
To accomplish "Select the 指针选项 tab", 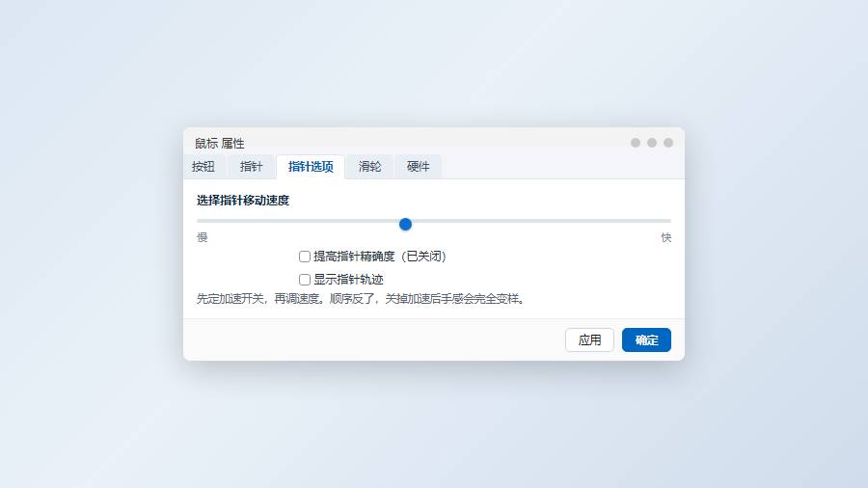I will point(311,167).
